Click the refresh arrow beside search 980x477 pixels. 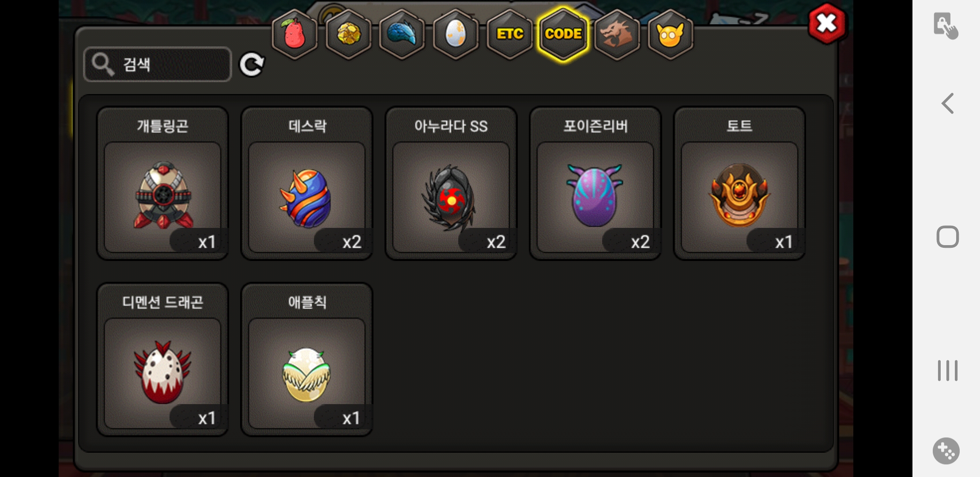(x=252, y=64)
